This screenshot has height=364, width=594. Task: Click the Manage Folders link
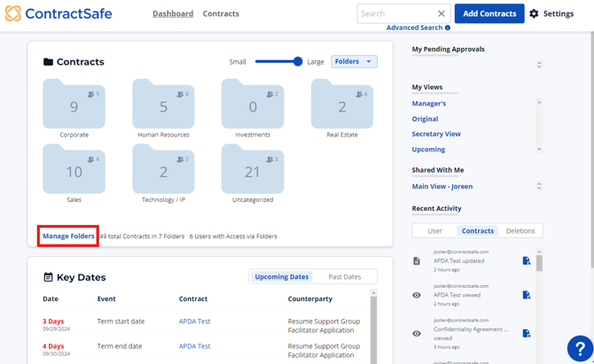pyautogui.click(x=68, y=236)
